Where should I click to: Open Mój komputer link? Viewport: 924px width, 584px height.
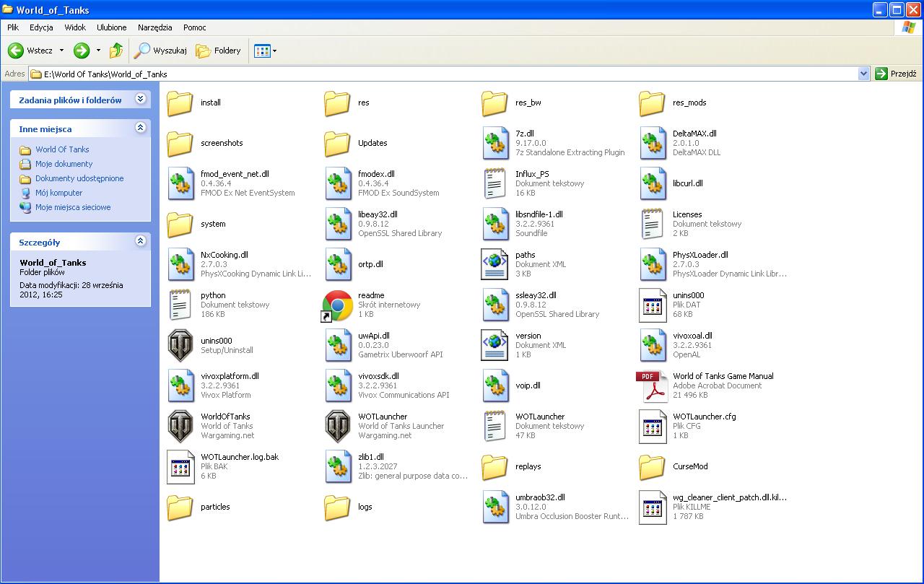(x=59, y=193)
